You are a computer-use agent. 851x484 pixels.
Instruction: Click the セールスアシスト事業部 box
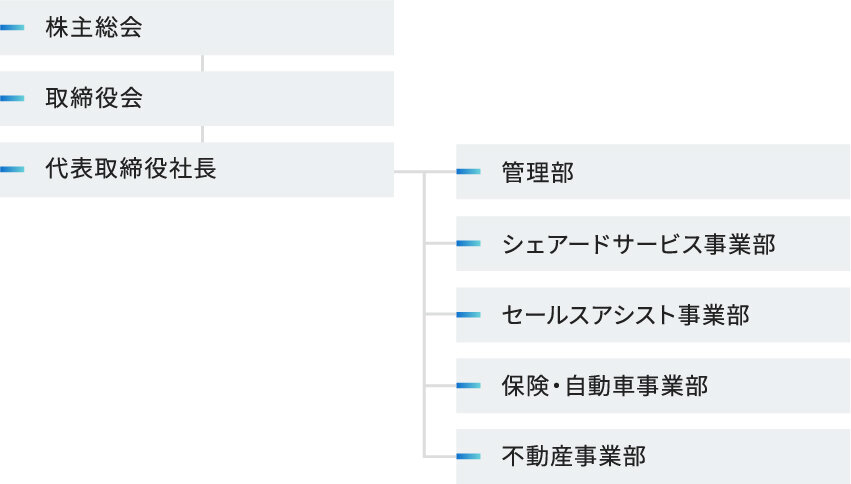click(653, 315)
